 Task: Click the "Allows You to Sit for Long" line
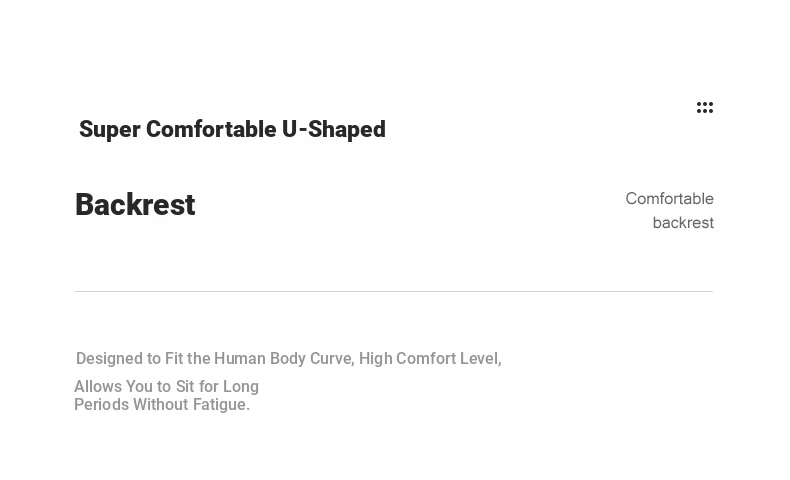(166, 387)
